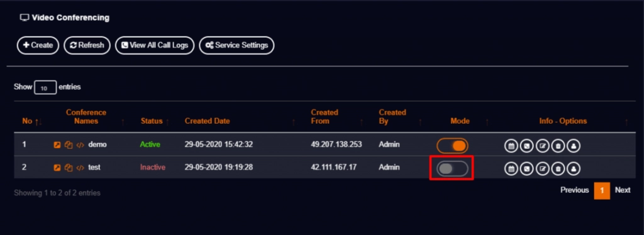Viewport: 644px width, 235px height.
Task: Go to the Next page
Action: 623,190
